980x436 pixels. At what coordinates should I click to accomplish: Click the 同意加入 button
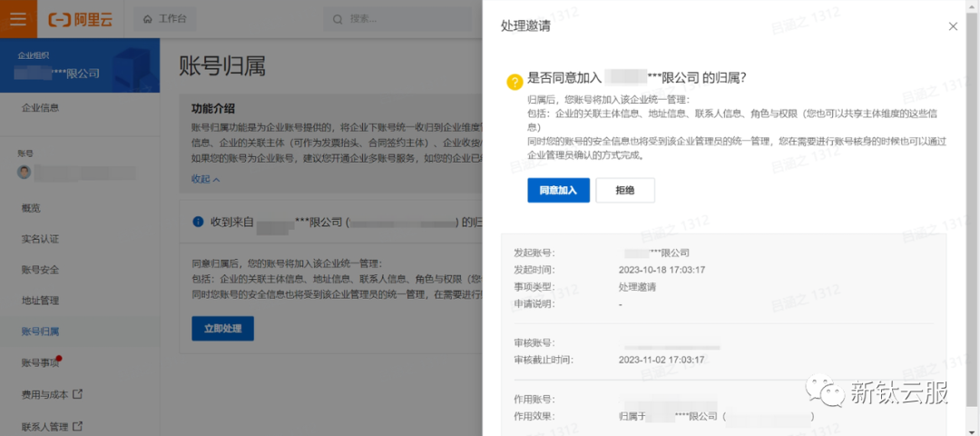click(558, 190)
